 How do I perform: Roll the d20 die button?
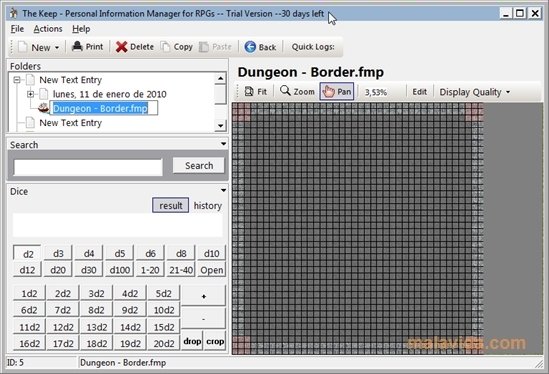click(58, 270)
